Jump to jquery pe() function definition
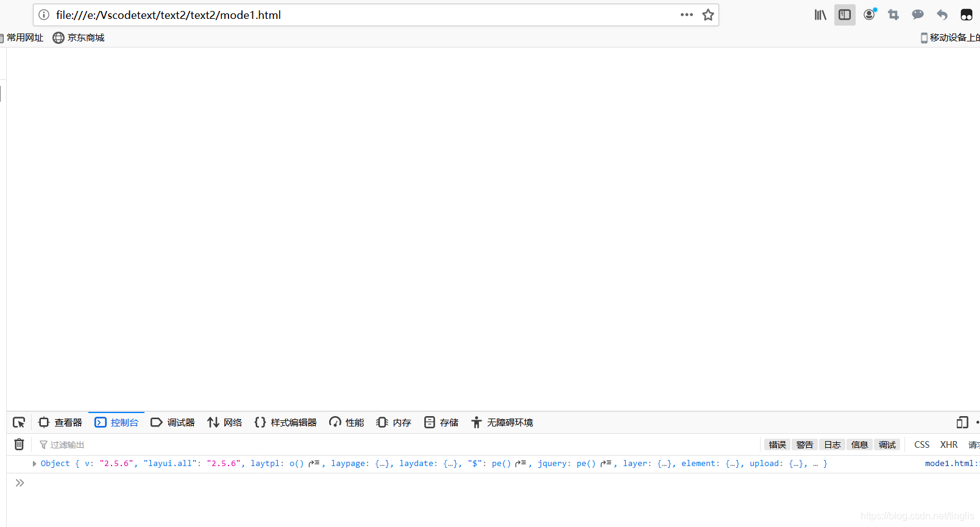Image resolution: width=980 pixels, height=527 pixels. pyautogui.click(x=606, y=464)
